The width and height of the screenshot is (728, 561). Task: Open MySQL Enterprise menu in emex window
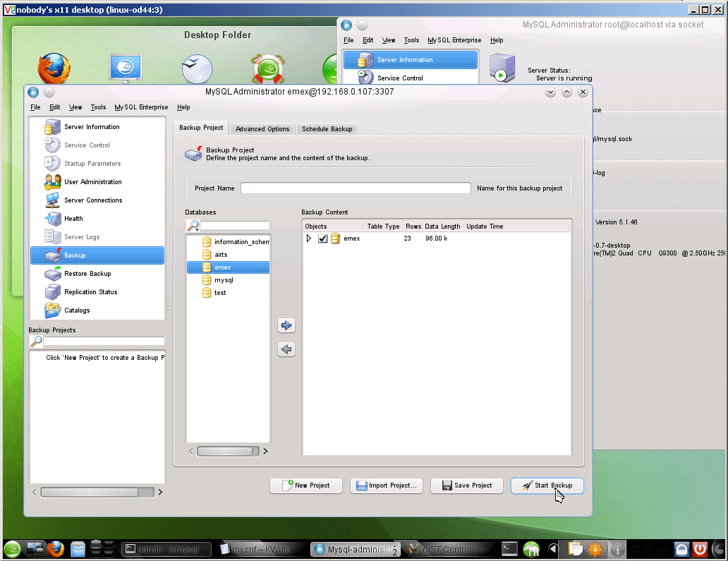click(x=141, y=107)
